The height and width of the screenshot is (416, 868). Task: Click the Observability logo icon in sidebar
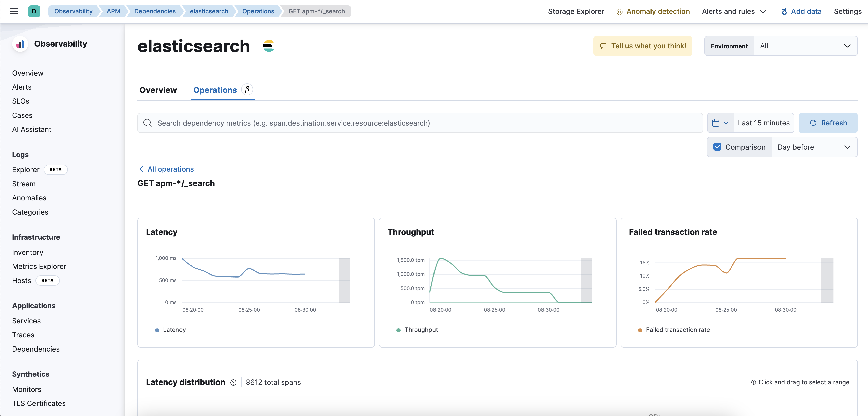[x=20, y=44]
